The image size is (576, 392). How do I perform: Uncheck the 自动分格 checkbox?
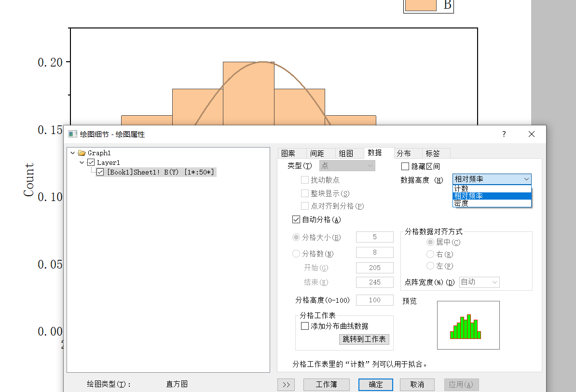pos(296,219)
